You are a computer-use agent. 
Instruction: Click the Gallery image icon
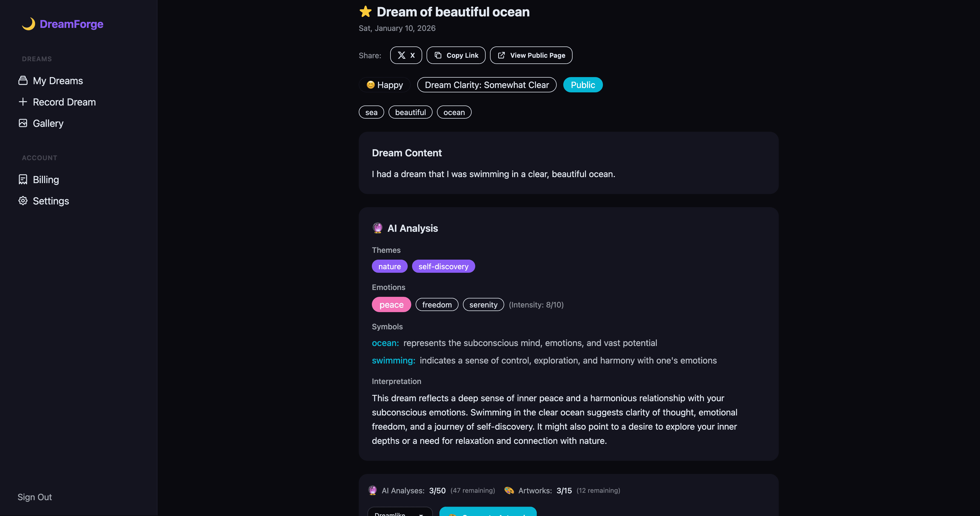(x=23, y=123)
